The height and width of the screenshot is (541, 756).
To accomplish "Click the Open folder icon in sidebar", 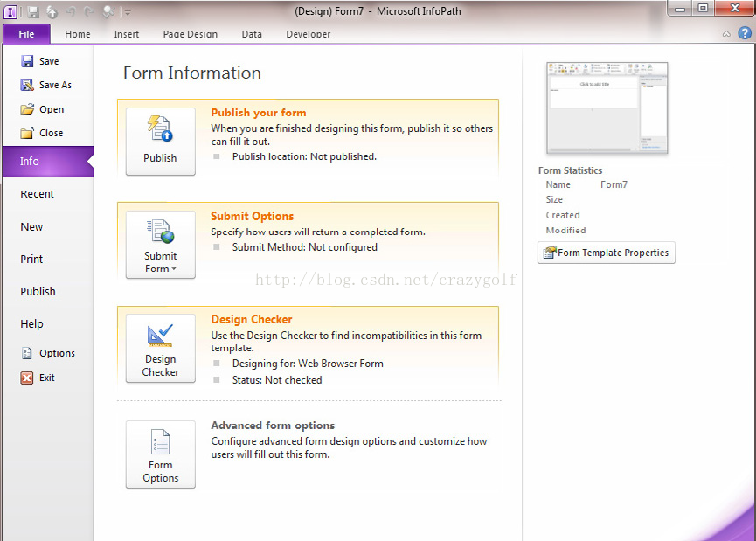I will pyautogui.click(x=27, y=109).
